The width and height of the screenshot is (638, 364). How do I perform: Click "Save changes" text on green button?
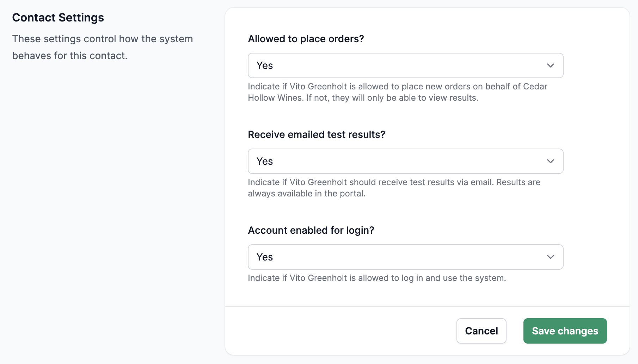pyautogui.click(x=565, y=331)
